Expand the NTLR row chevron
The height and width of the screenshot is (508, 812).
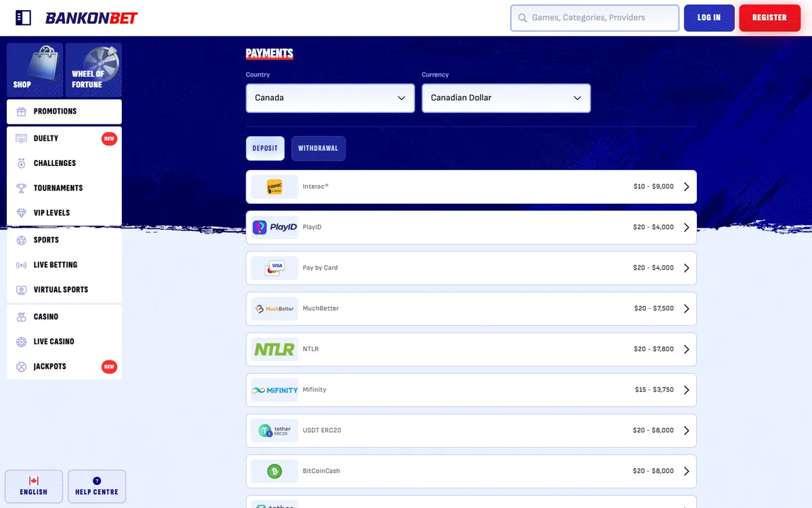pos(686,350)
